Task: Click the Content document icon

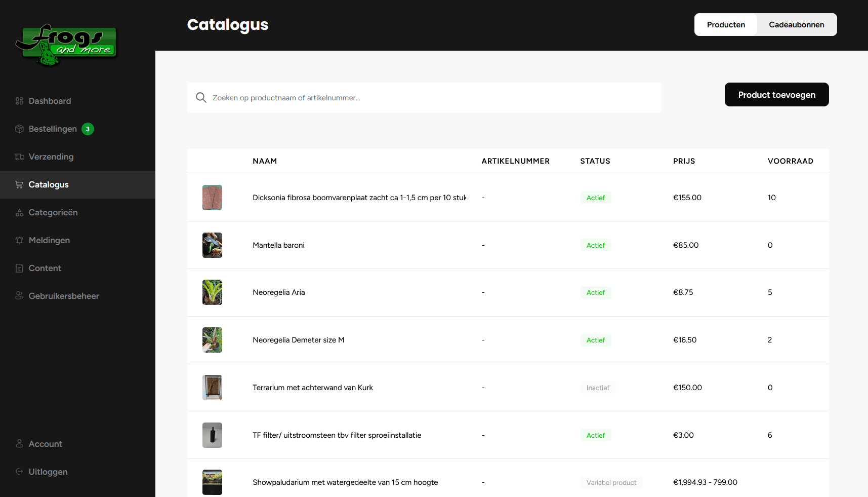Action: pyautogui.click(x=19, y=268)
